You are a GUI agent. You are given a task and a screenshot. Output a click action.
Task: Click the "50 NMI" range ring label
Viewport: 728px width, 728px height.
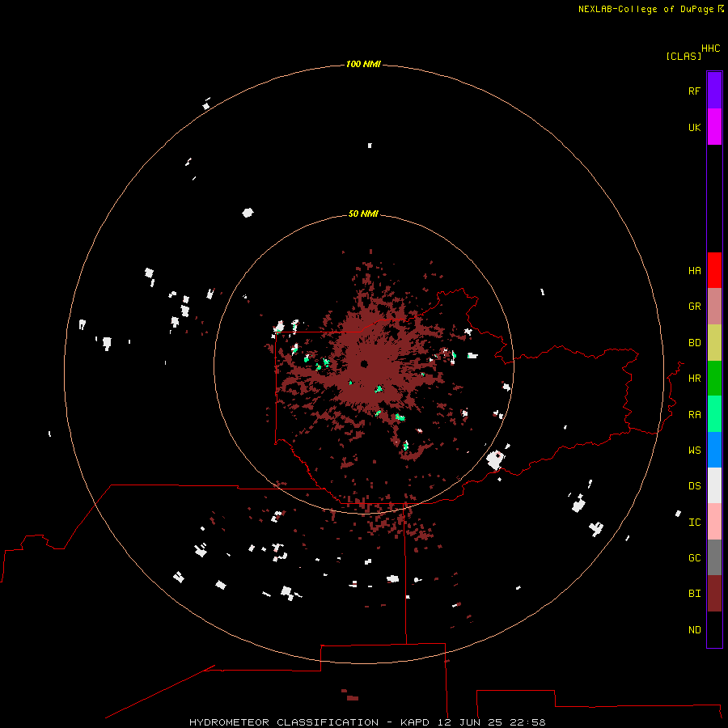click(363, 214)
